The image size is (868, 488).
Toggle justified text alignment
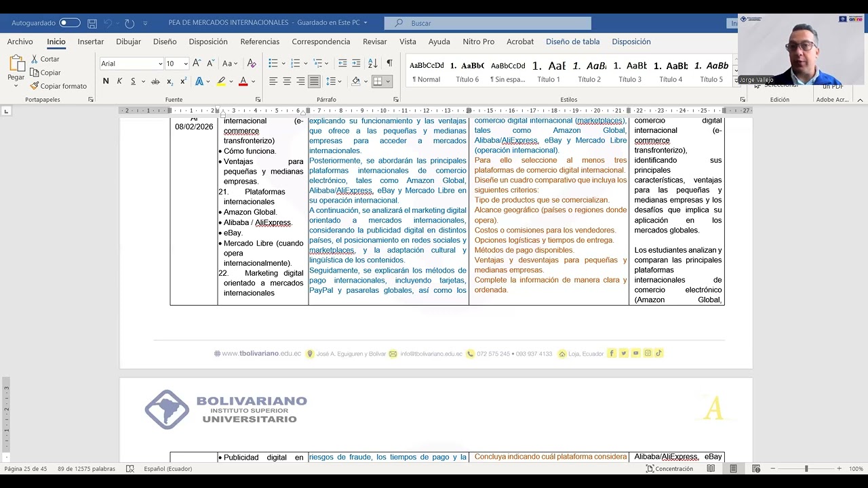coord(314,81)
